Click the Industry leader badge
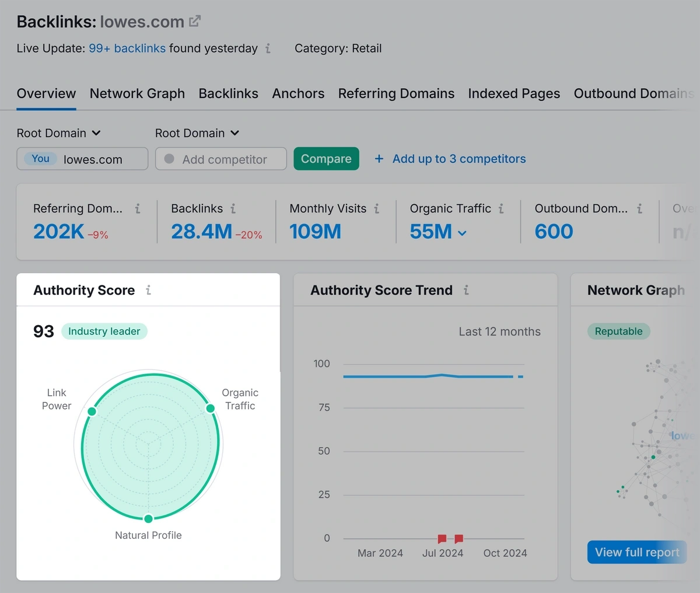The width and height of the screenshot is (700, 593). tap(104, 332)
